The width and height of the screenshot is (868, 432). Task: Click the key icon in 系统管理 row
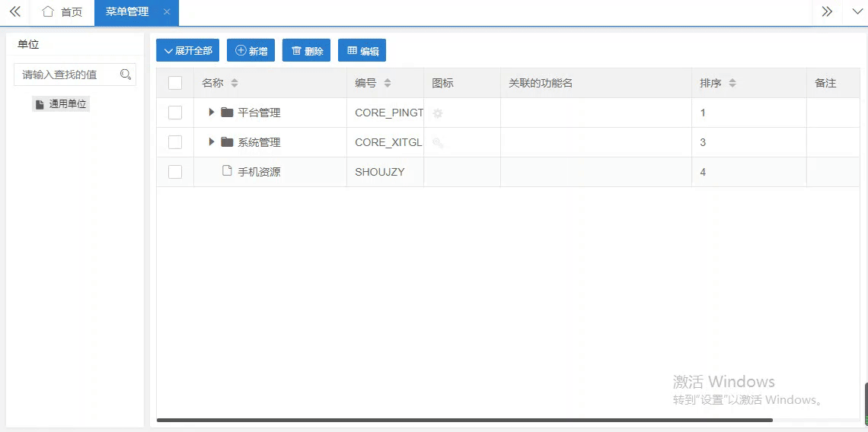tap(438, 143)
